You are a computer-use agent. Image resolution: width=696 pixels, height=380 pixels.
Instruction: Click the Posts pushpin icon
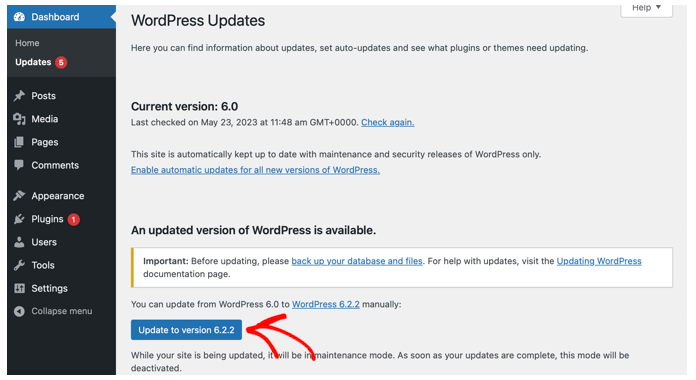point(19,95)
